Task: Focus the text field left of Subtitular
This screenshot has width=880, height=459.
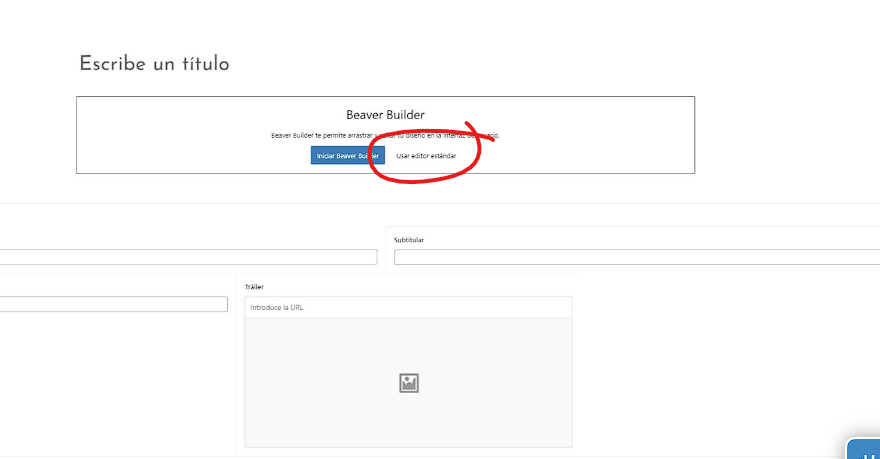Action: tap(189, 257)
